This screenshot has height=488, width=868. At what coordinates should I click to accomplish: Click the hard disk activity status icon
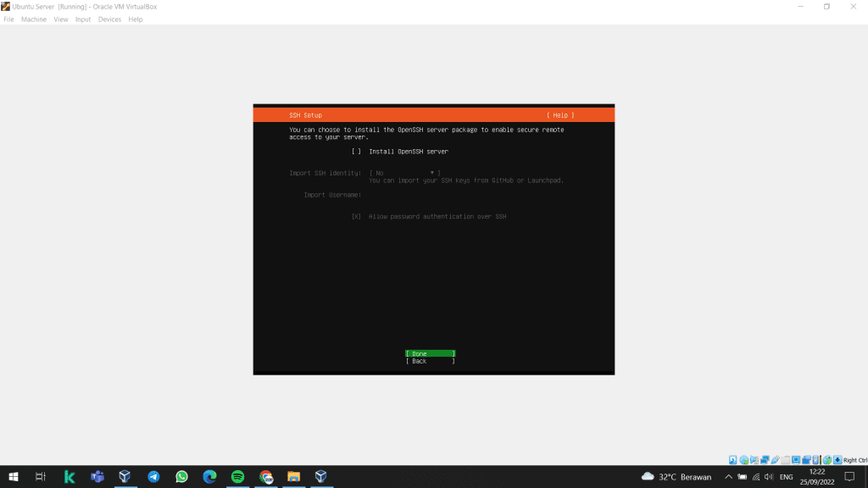pyautogui.click(x=733, y=460)
